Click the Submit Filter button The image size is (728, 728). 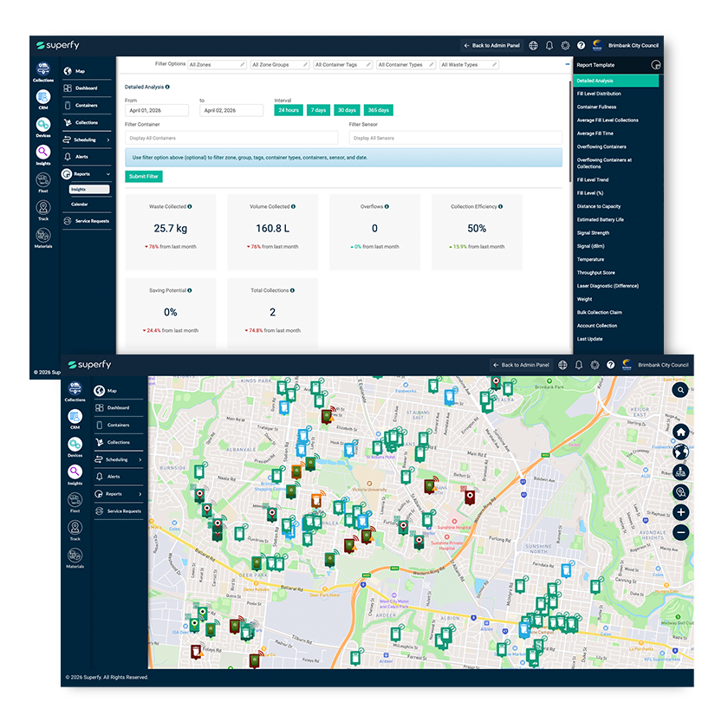143,177
